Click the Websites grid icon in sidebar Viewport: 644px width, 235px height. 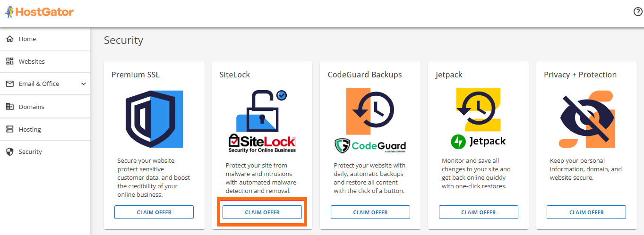[x=10, y=61]
